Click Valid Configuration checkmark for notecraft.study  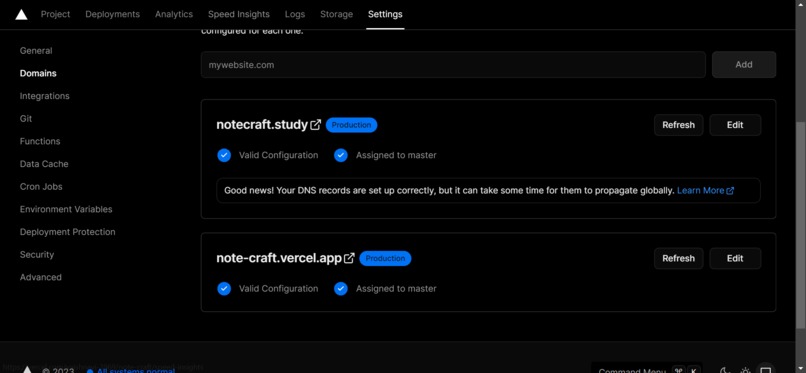click(x=224, y=155)
